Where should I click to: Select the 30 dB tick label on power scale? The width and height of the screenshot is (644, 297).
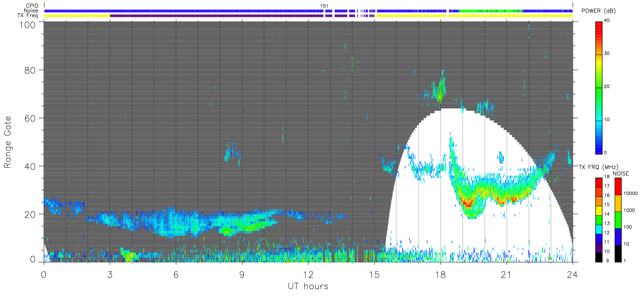607,53
